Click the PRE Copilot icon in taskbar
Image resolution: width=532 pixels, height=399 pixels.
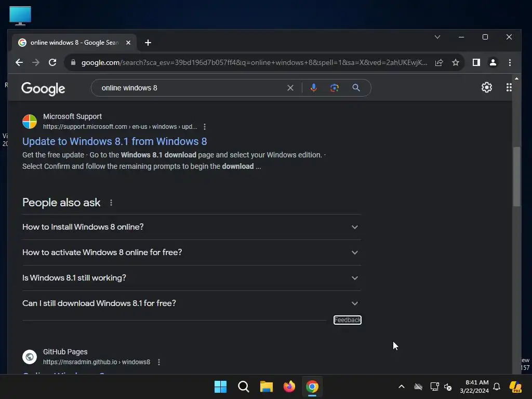(516, 387)
